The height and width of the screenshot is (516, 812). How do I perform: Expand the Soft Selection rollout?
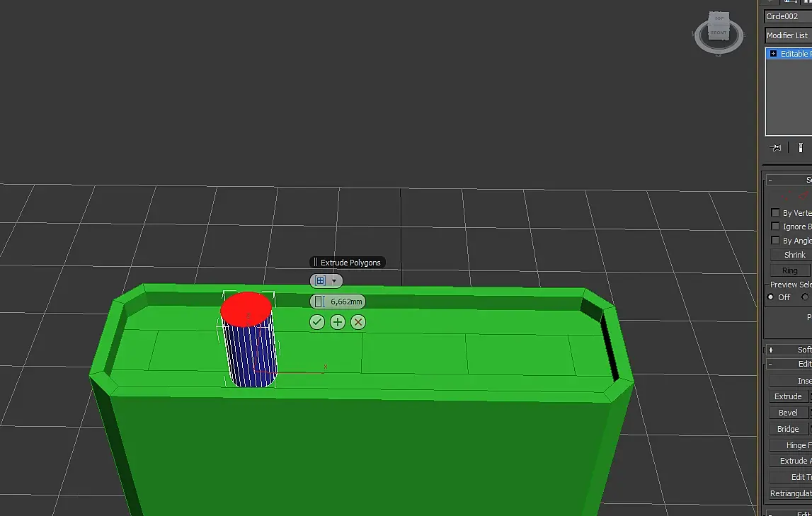coord(771,350)
